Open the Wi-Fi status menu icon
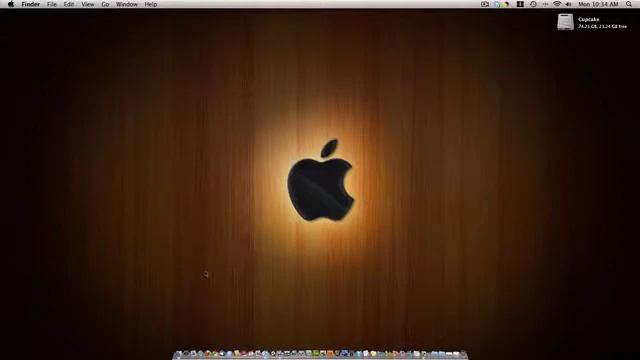This screenshot has height=360, width=640. 557,4
